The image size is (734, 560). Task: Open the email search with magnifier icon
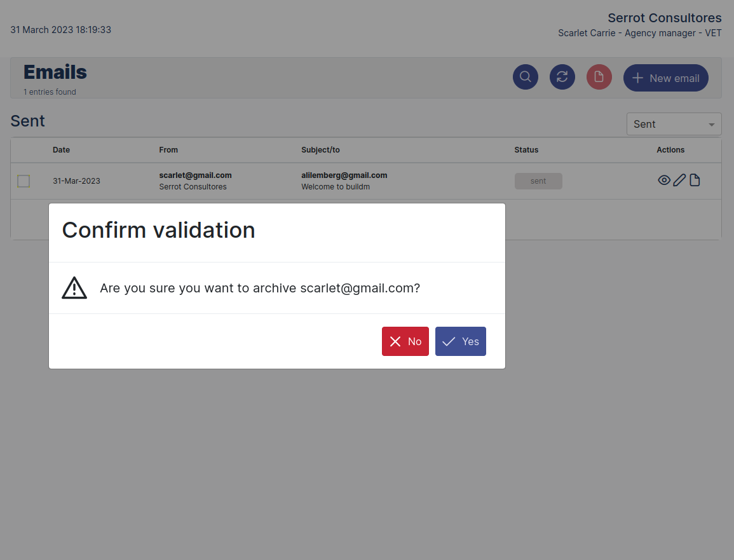click(x=525, y=76)
